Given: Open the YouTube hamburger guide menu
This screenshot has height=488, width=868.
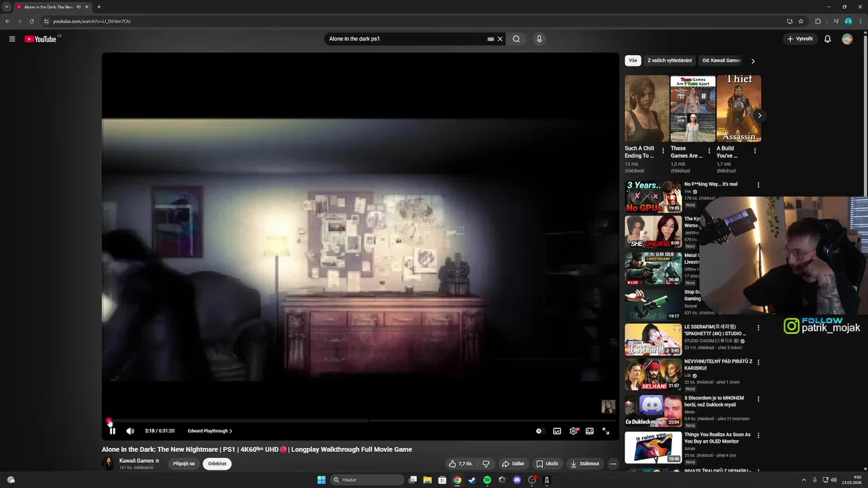Looking at the screenshot, I should [12, 39].
